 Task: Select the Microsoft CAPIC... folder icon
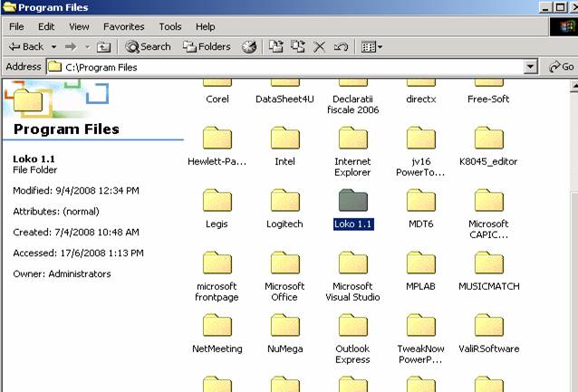tap(489, 200)
